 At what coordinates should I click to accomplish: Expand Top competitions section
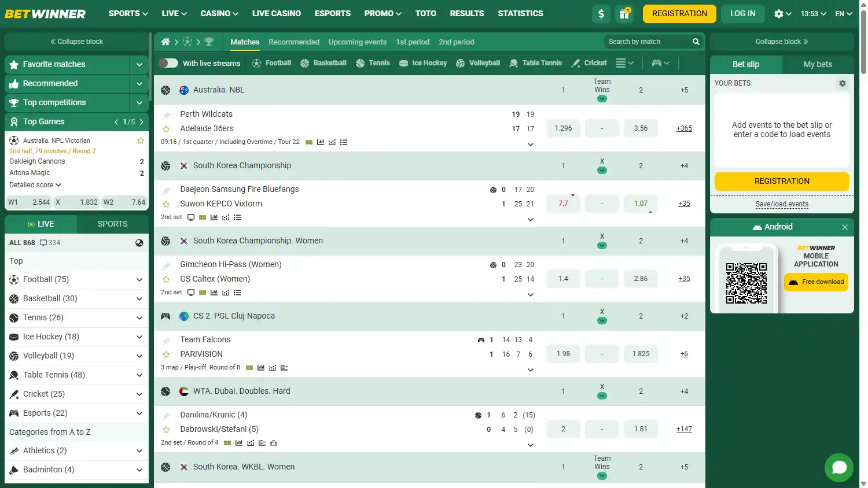[x=139, y=102]
